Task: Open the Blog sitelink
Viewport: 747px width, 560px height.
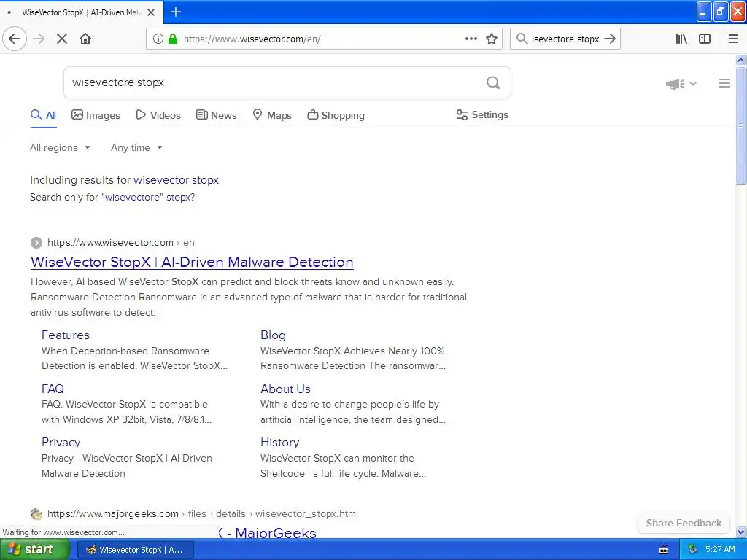Action: click(x=273, y=335)
